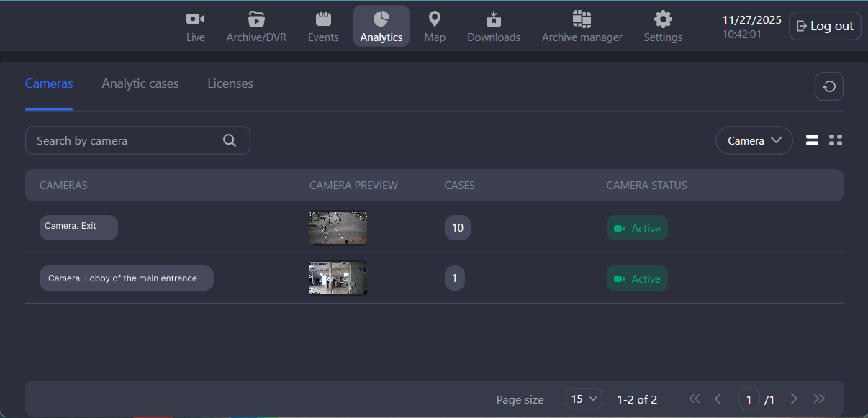Open Archive manager

tap(582, 27)
